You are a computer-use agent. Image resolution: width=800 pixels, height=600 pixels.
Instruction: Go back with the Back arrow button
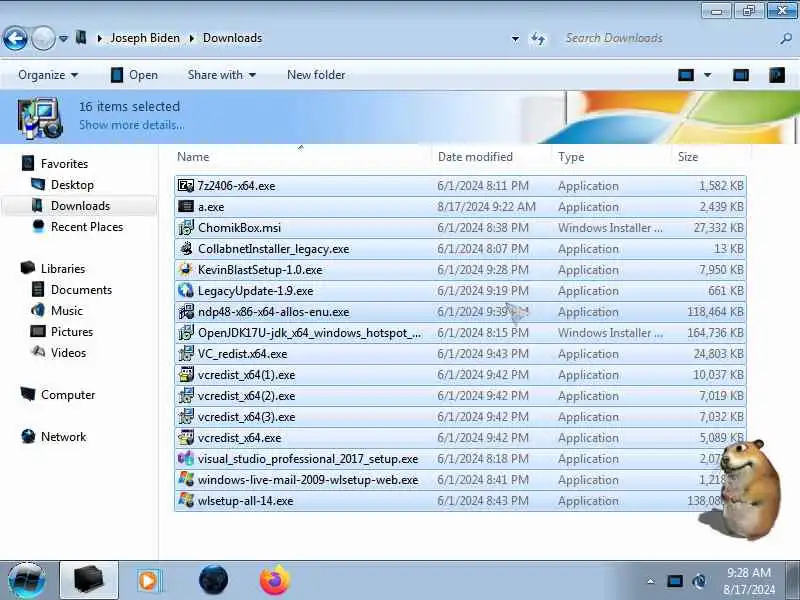click(x=15, y=38)
